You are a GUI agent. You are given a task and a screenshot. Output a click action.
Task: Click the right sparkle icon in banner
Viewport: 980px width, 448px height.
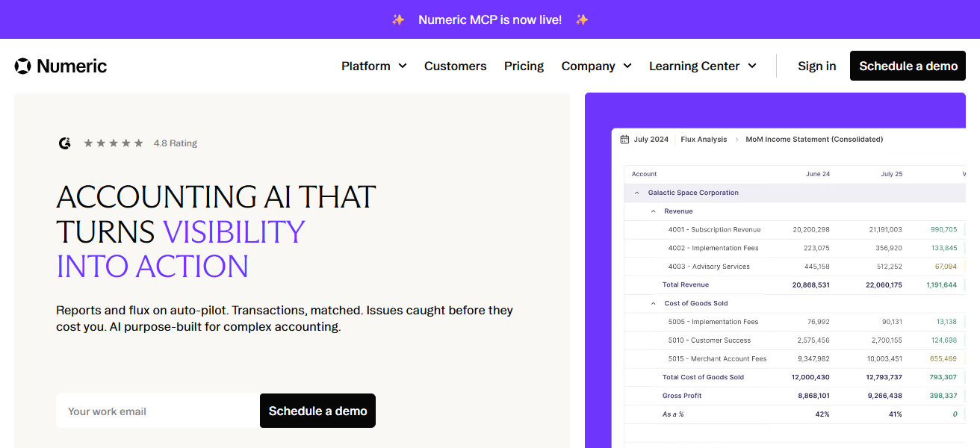(582, 19)
